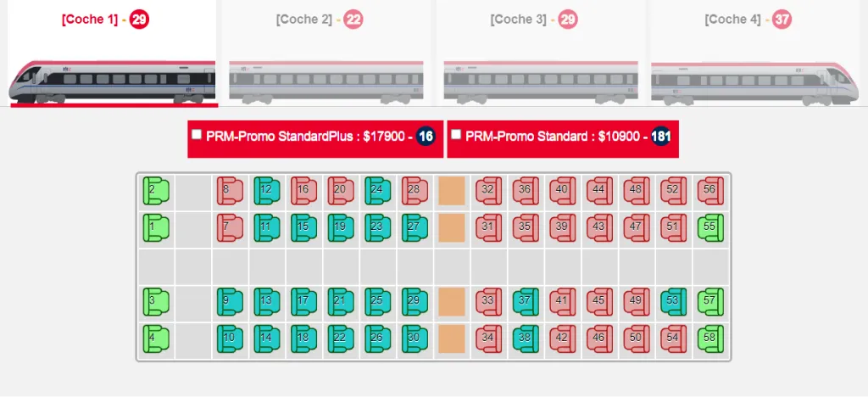Pick teal seat number 12
The width and height of the screenshot is (868, 403).
(x=267, y=191)
